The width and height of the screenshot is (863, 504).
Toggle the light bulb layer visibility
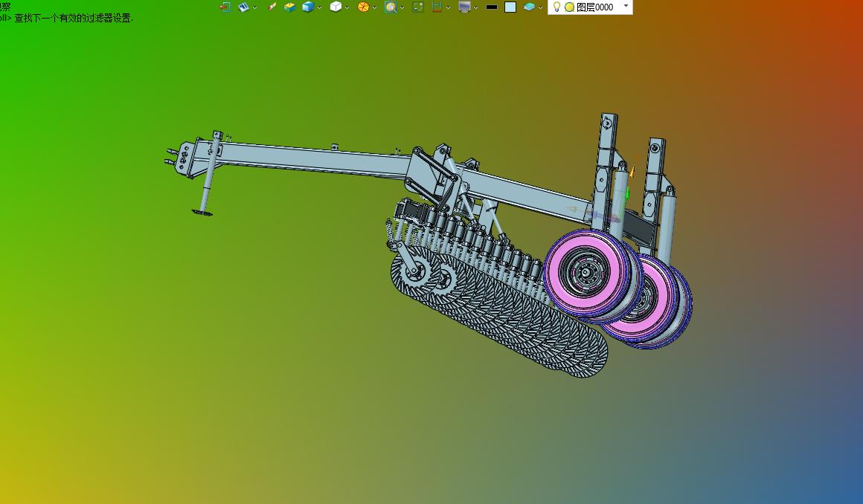tap(556, 7)
